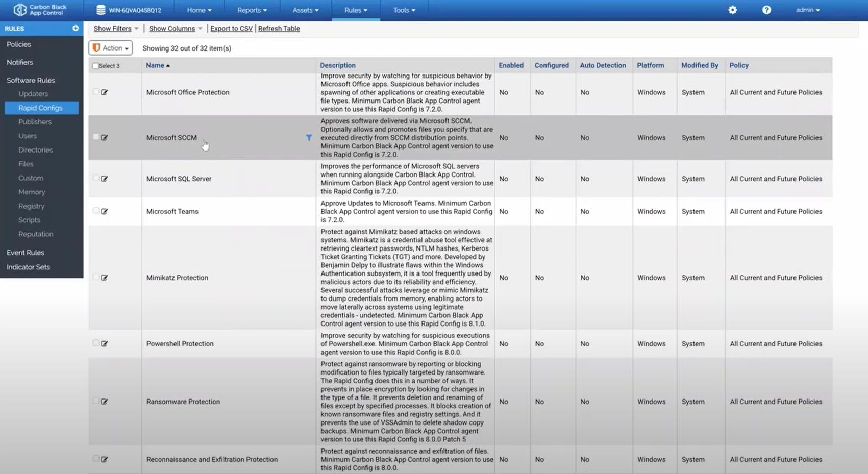Image resolution: width=868 pixels, height=474 pixels.
Task: Select Rapid Configs in the sidebar
Action: click(40, 108)
